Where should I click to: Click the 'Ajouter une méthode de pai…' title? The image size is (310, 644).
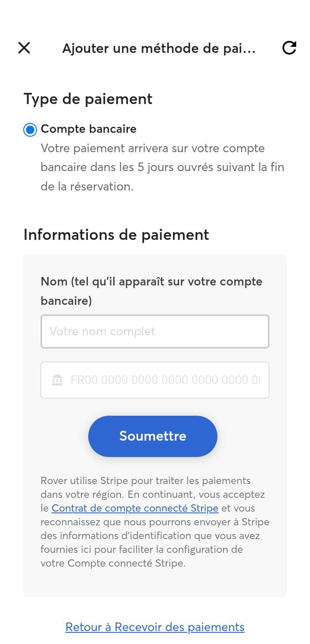click(159, 48)
